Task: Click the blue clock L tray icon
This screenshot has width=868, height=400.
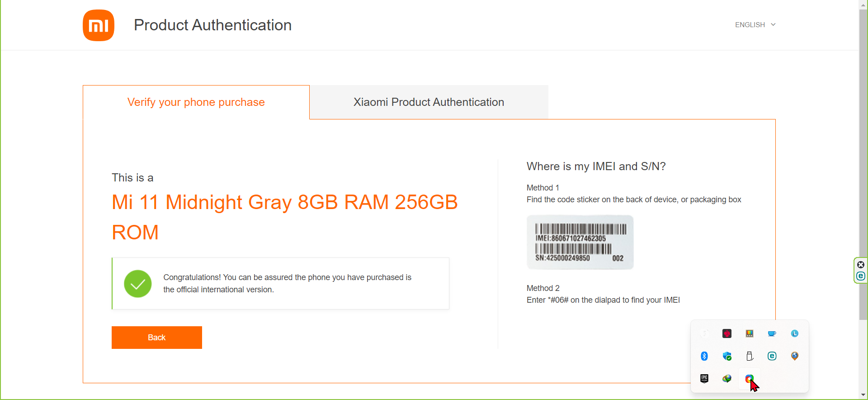Action: 795,333
